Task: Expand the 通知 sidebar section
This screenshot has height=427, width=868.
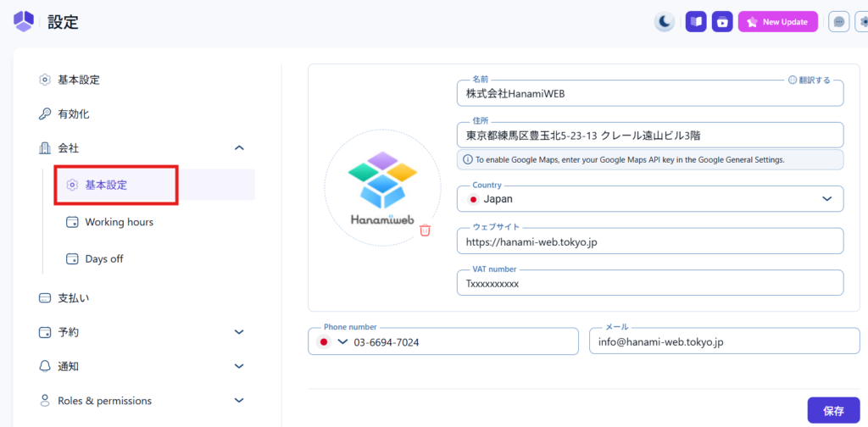Action: coord(239,366)
